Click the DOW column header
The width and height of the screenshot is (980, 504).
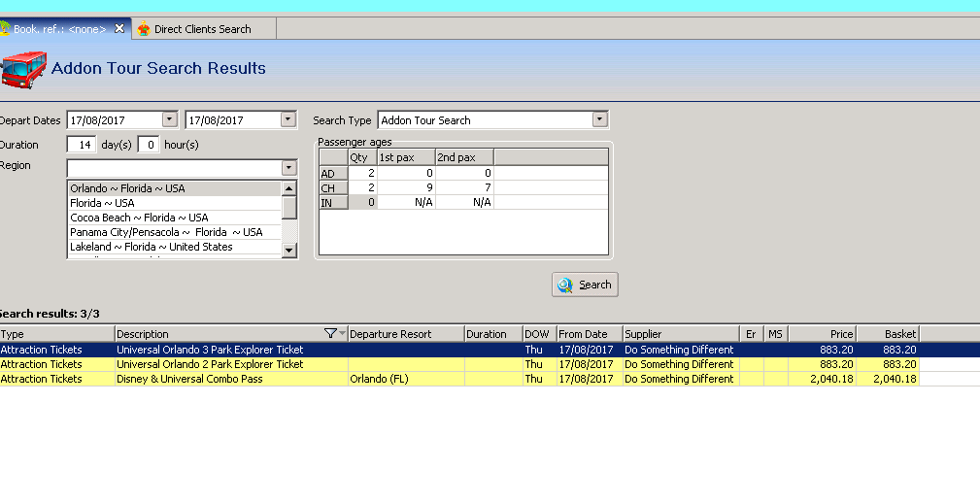(x=539, y=334)
